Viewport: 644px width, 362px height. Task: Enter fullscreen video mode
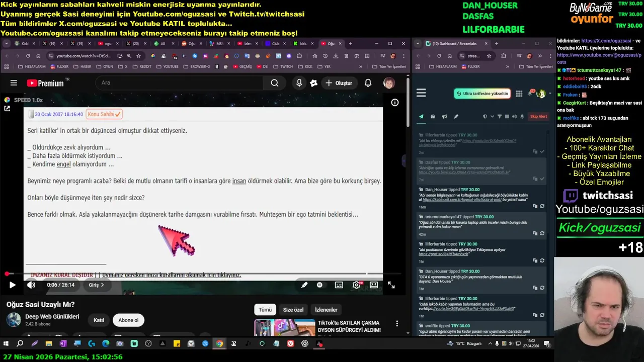391,285
